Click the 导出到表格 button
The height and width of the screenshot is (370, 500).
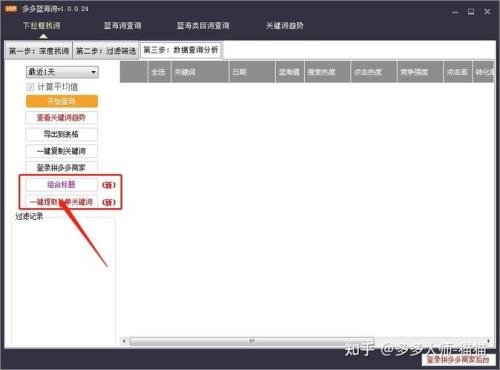tap(61, 134)
